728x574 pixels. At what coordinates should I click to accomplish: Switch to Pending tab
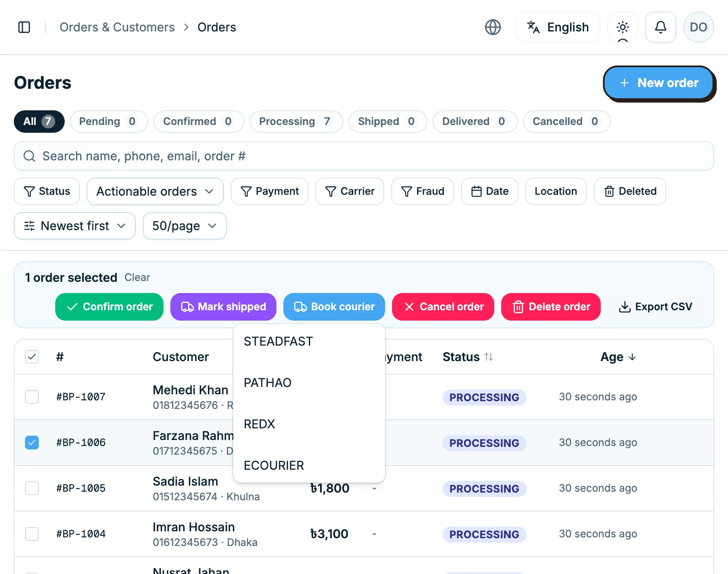109,122
